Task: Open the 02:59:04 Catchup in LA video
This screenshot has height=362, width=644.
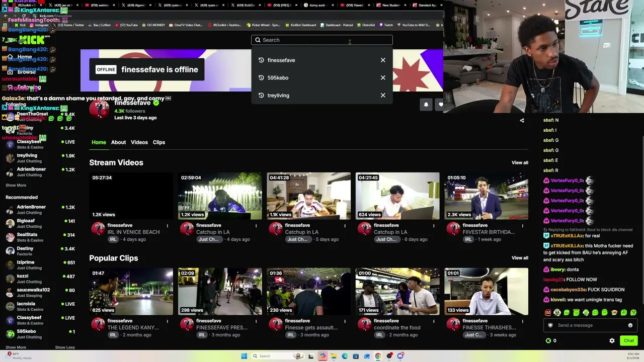Action: click(x=220, y=196)
